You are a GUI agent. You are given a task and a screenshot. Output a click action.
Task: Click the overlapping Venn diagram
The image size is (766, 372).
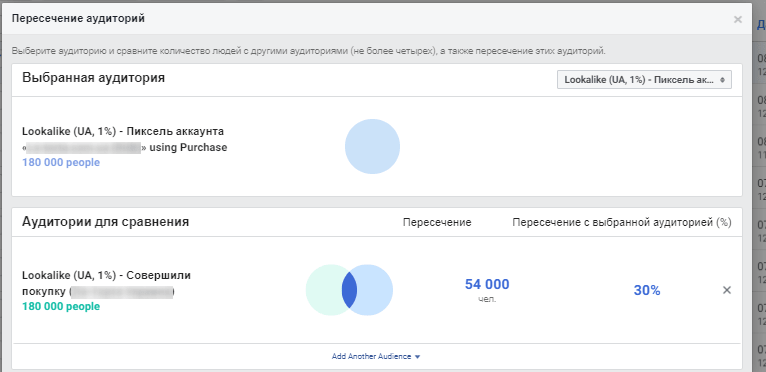[x=349, y=290]
